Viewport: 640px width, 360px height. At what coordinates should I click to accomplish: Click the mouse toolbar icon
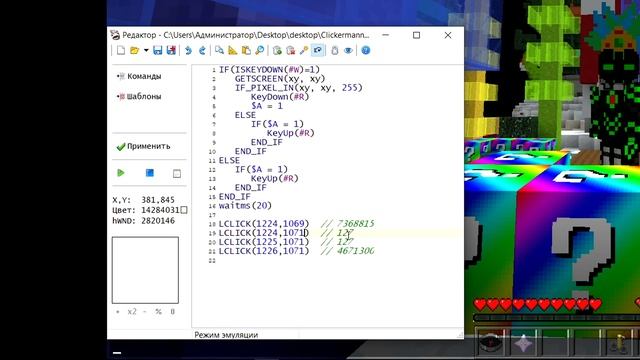tap(335, 50)
